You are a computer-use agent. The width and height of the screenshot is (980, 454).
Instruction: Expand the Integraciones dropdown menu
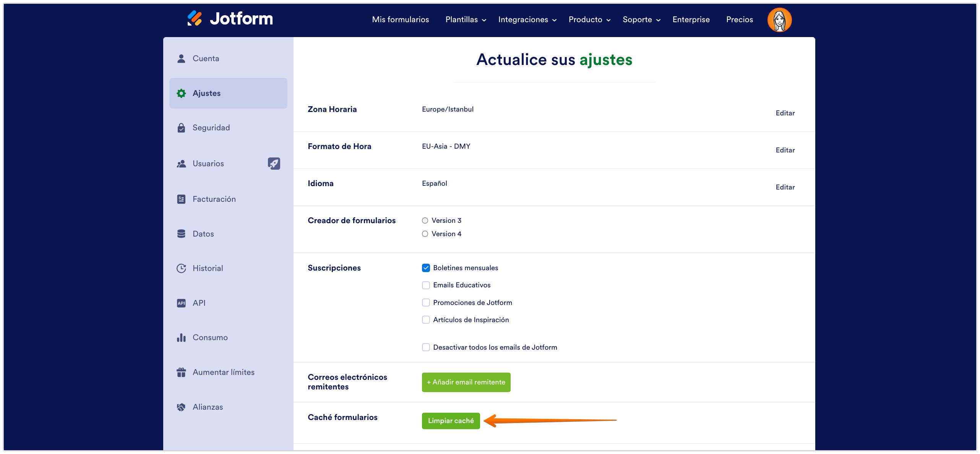527,19
